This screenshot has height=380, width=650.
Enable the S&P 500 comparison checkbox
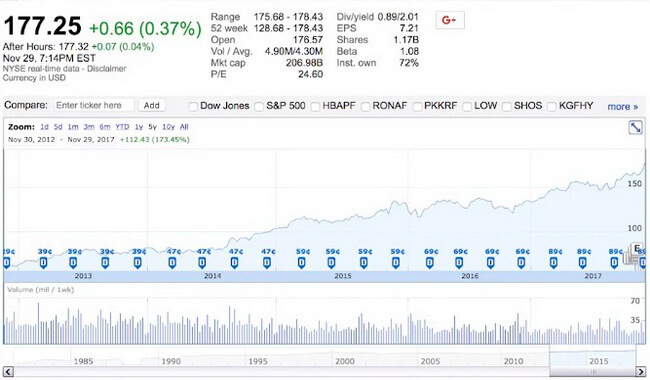point(259,106)
